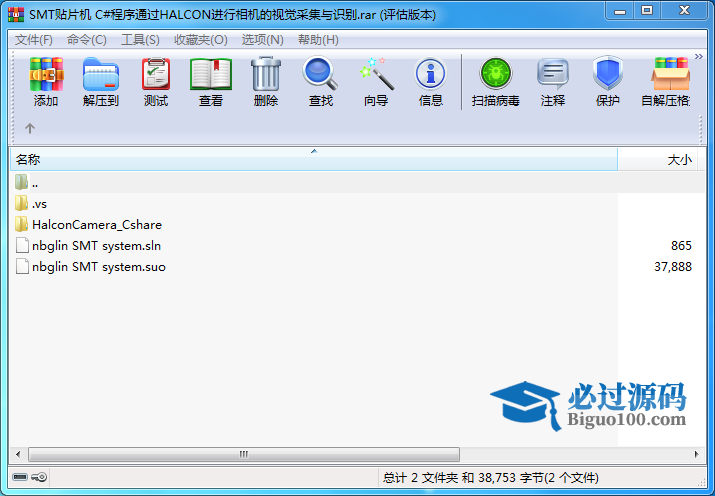The width and height of the screenshot is (715, 496).
Task: Click the .vs folder icon
Action: [x=21, y=204]
